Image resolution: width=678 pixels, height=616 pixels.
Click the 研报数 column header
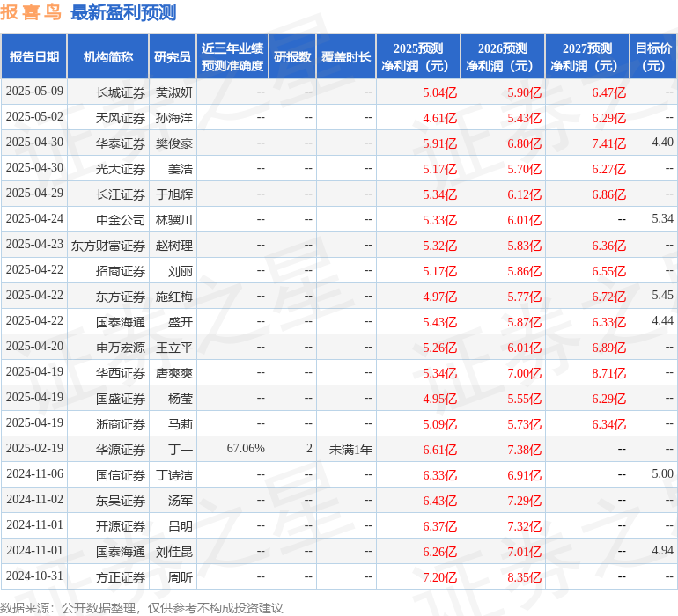point(292,56)
